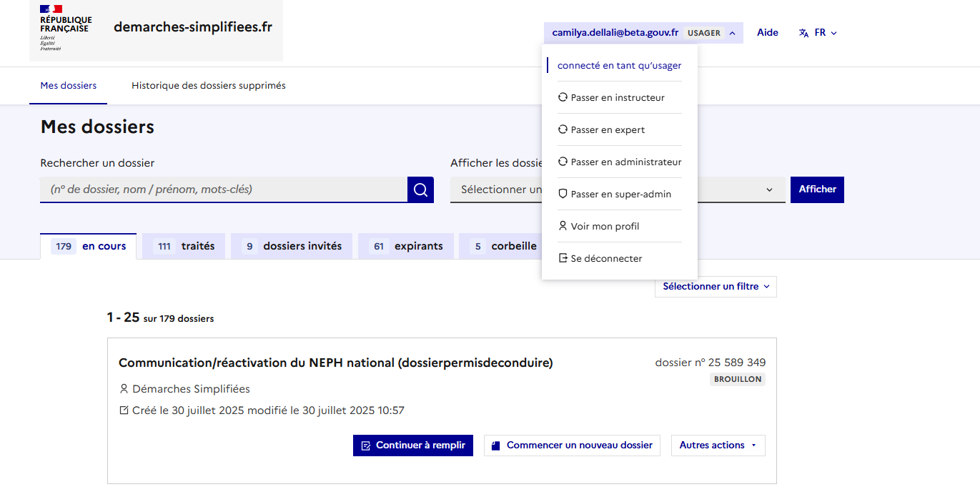Image resolution: width=980 pixels, height=497 pixels.
Task: Open the expirants tab
Action: [405, 246]
